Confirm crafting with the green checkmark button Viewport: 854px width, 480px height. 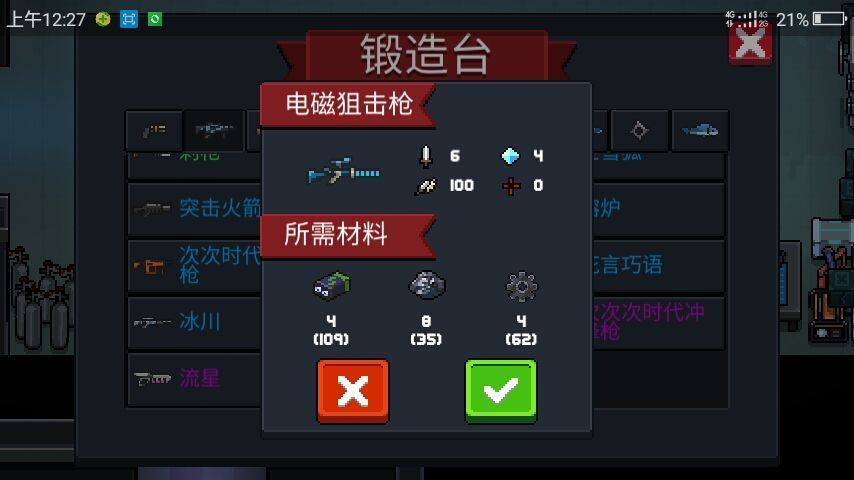pyautogui.click(x=501, y=391)
